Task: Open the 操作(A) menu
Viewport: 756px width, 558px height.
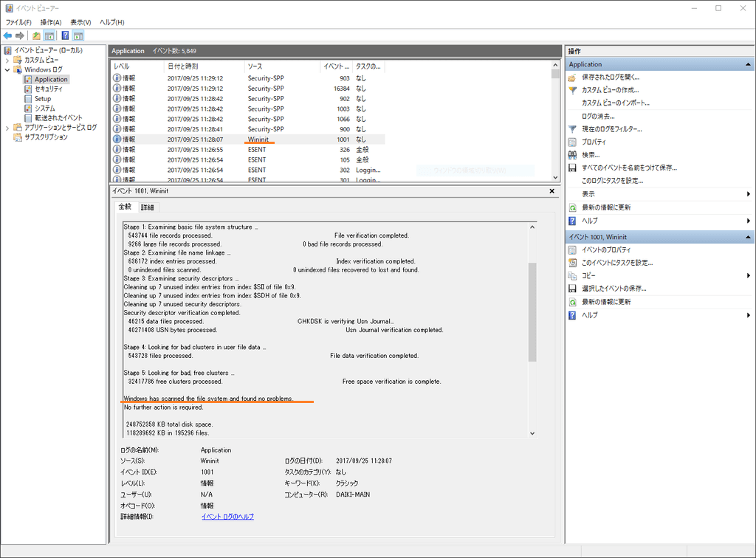Action: (x=51, y=22)
